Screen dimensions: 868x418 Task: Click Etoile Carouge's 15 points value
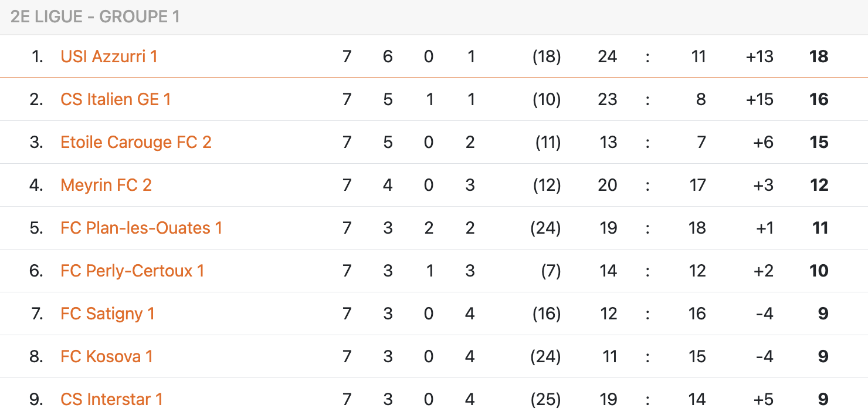click(x=818, y=143)
